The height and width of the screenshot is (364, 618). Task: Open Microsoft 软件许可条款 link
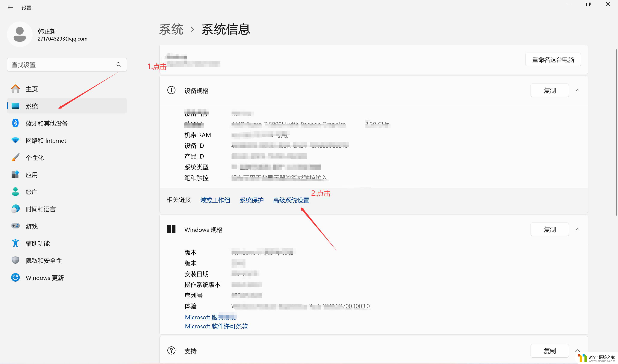coord(216,326)
